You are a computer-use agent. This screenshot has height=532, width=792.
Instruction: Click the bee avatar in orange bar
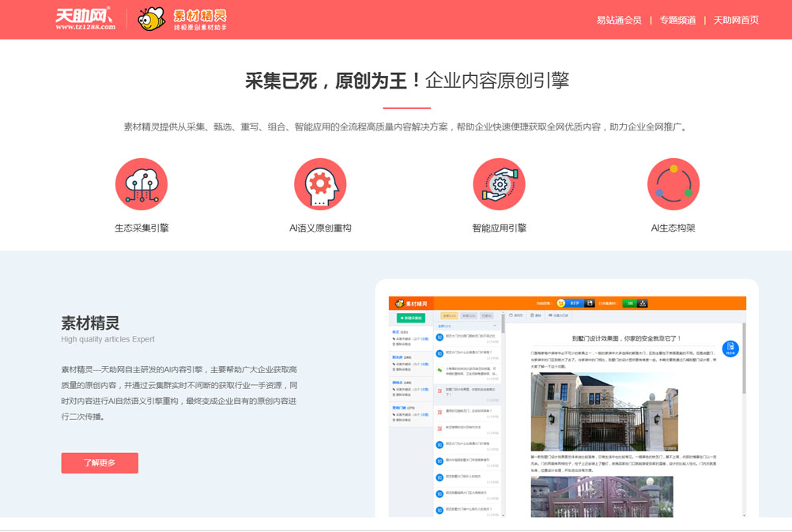(x=560, y=303)
